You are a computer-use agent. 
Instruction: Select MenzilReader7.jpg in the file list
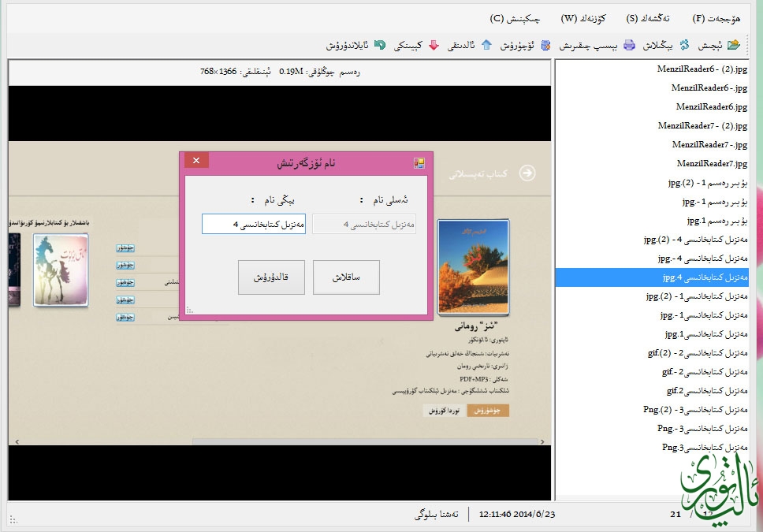click(x=712, y=164)
